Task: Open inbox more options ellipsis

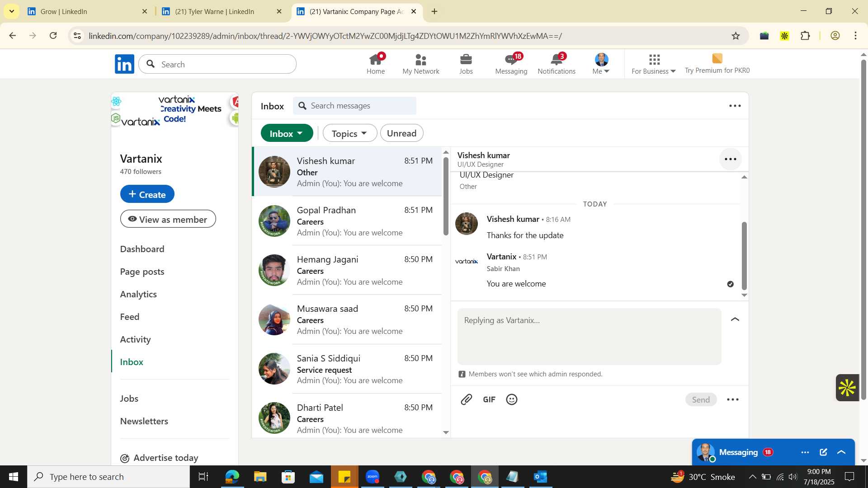Action: coord(735,106)
